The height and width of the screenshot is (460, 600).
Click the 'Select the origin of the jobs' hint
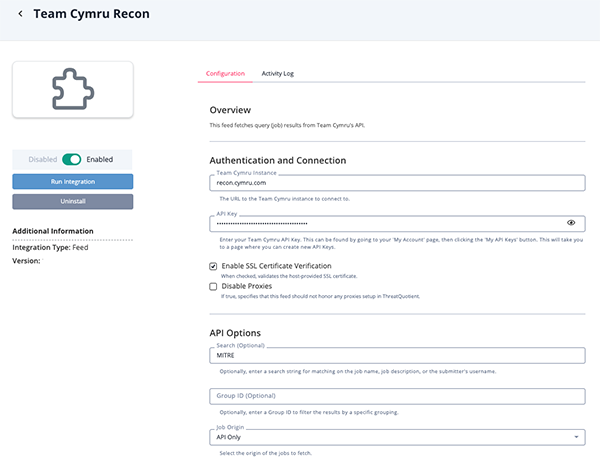tap(265, 453)
